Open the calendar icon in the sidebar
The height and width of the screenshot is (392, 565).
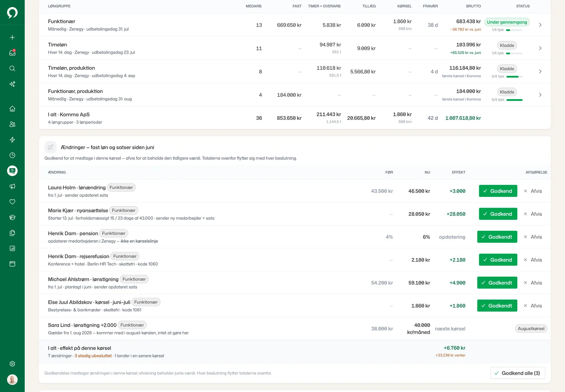[x=12, y=264]
